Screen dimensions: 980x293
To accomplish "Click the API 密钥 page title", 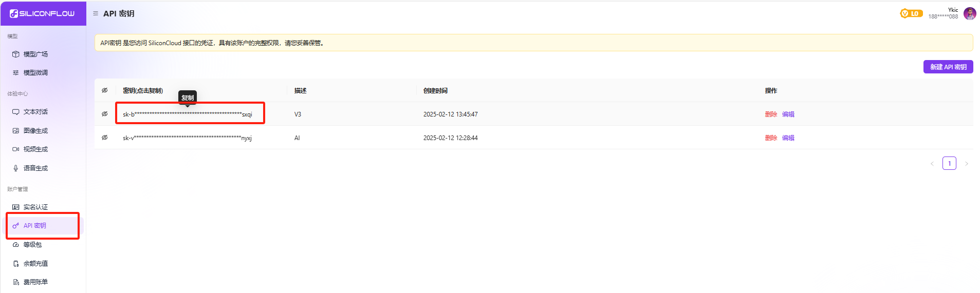I will tap(119, 14).
